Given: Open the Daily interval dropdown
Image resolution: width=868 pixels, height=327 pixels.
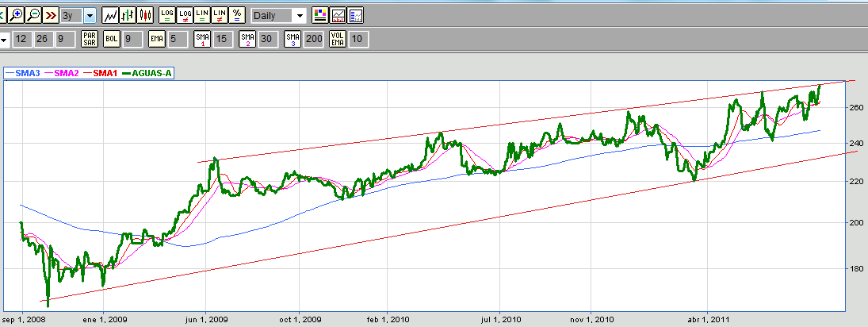Looking at the screenshot, I should click(299, 15).
